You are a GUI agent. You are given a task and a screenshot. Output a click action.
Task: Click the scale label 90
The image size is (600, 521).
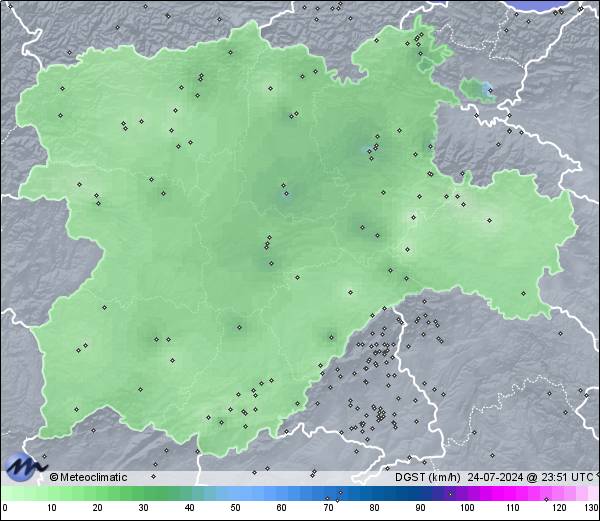pos(420,508)
